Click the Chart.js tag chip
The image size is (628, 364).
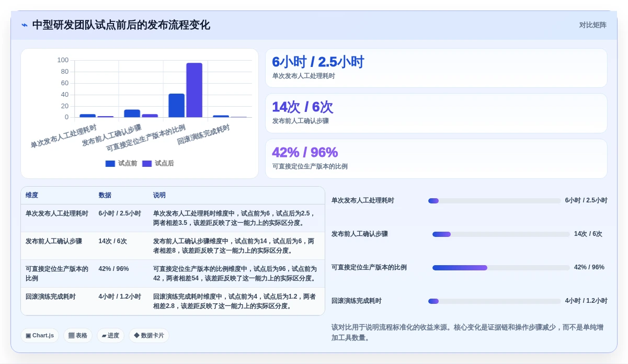[x=40, y=336]
